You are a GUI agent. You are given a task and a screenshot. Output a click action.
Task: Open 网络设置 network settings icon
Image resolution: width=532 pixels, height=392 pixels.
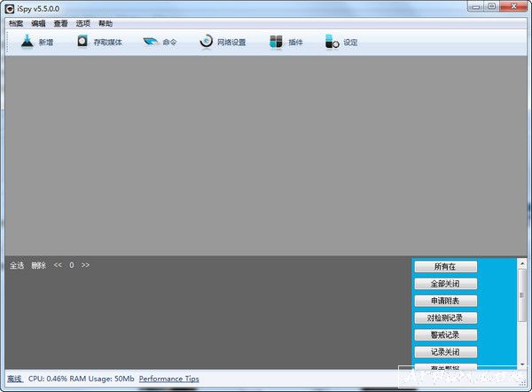pyautogui.click(x=206, y=42)
